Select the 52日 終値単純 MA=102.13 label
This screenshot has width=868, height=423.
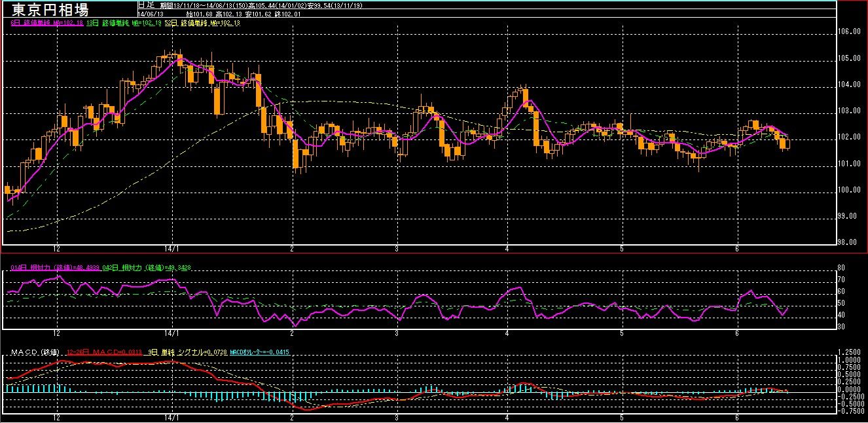click(x=202, y=23)
